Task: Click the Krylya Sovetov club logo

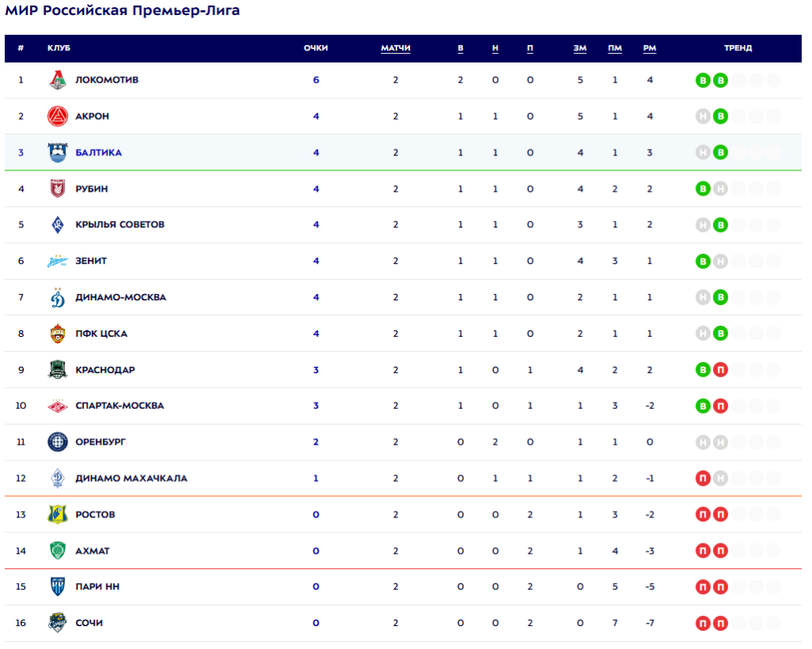Action: tap(57, 224)
